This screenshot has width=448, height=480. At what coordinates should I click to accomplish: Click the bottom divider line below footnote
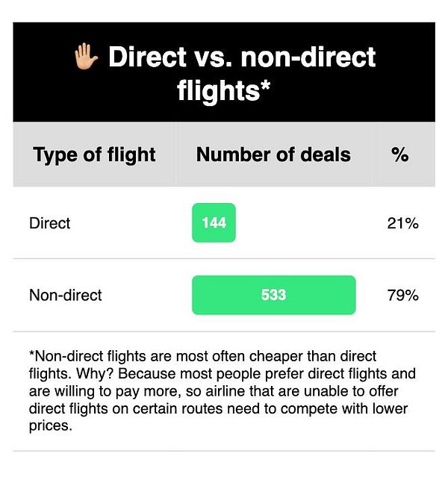pyautogui.click(x=223, y=451)
